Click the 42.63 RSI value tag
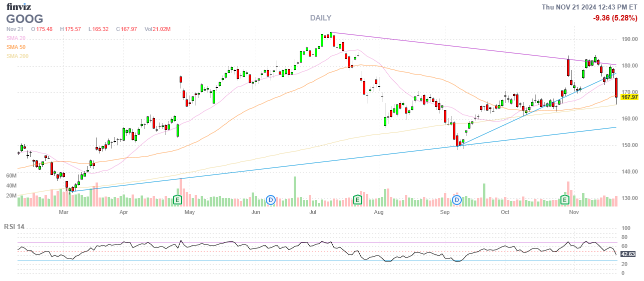Screen dimensions: 644x281 (628, 254)
